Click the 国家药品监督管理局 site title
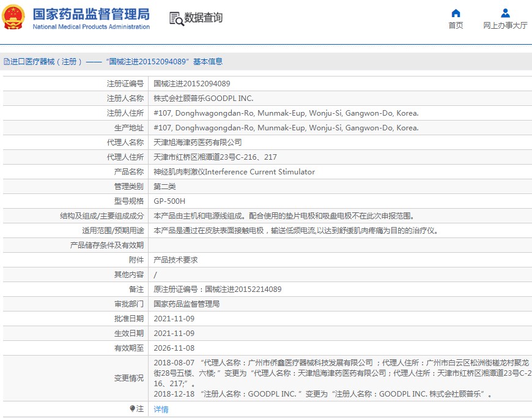The image size is (532, 418). coord(91,13)
